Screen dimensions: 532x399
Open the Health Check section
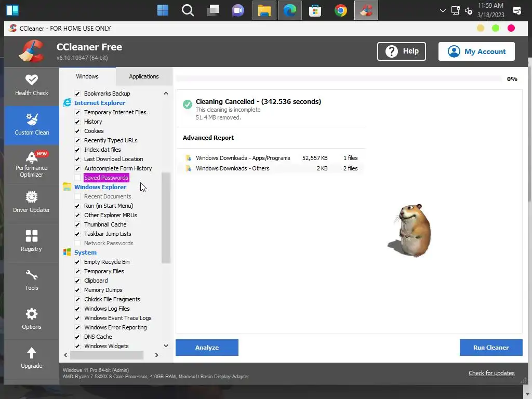[x=32, y=86]
